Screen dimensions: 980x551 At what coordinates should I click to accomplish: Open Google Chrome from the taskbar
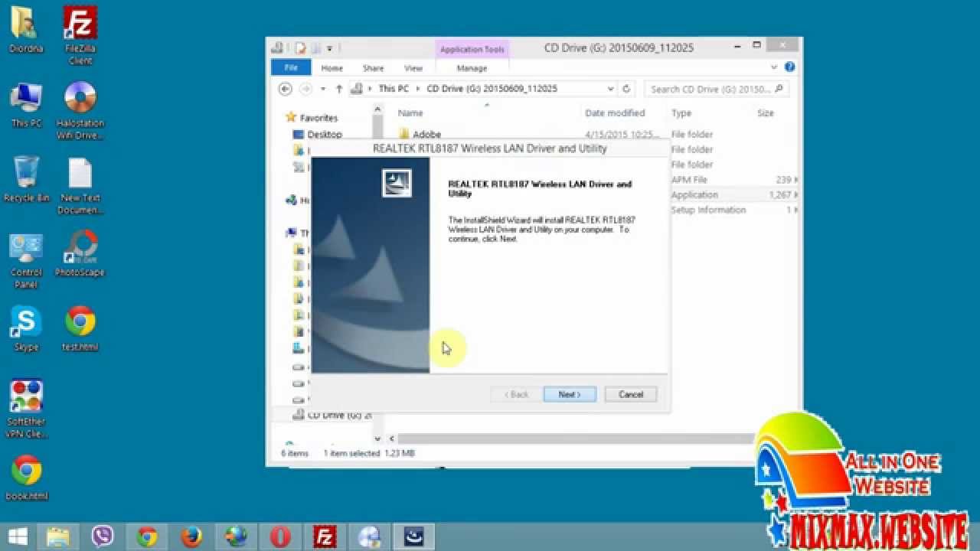pyautogui.click(x=146, y=536)
